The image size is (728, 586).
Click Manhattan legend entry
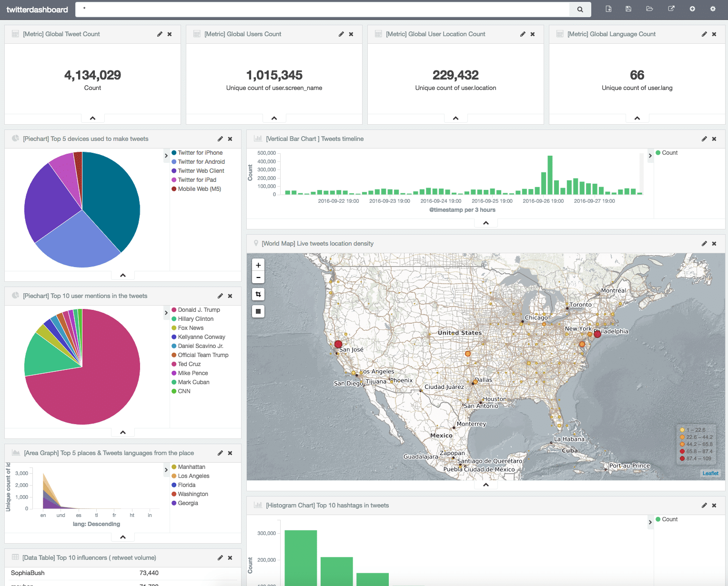coord(188,467)
